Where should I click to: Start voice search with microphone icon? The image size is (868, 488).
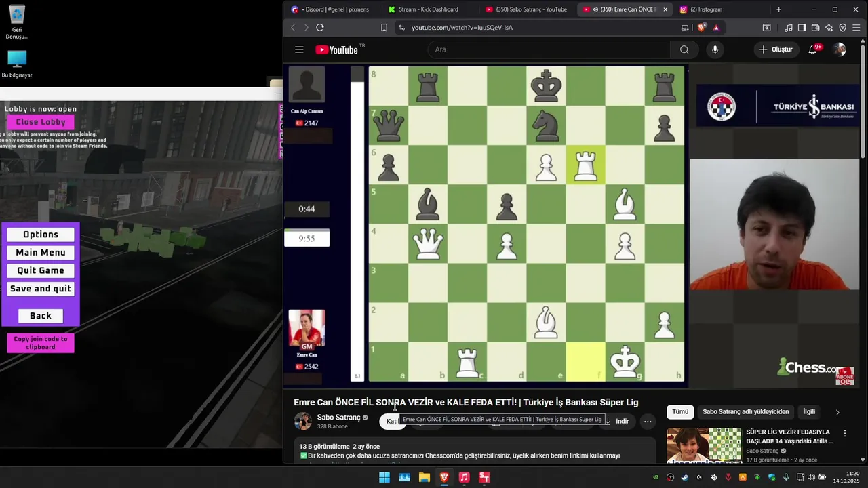pos(715,49)
